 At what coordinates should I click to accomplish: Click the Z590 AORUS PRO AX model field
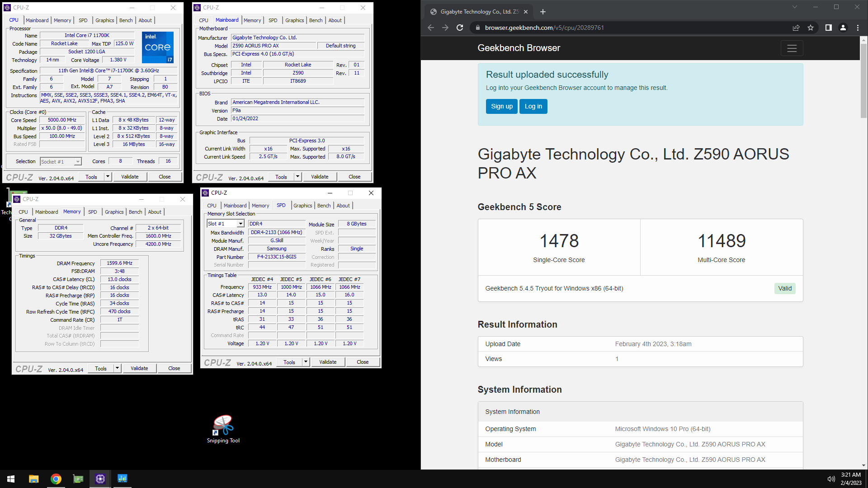point(274,46)
